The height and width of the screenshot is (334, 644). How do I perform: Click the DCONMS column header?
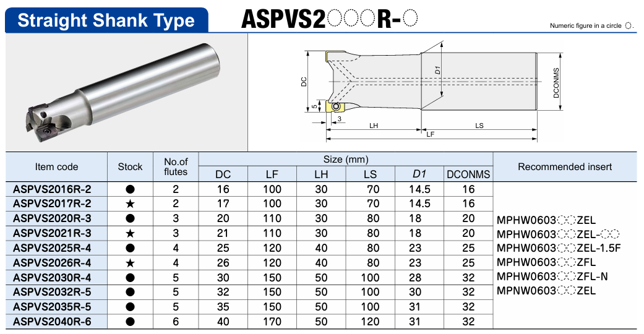point(468,174)
